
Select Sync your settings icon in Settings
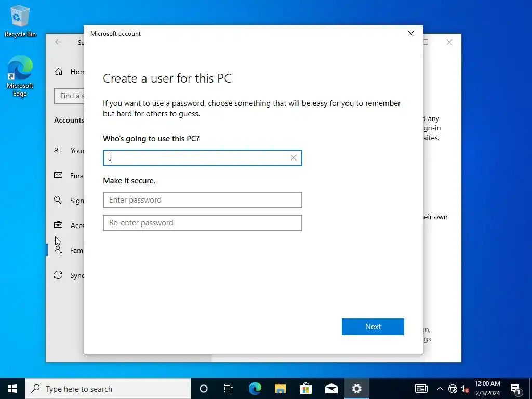click(x=58, y=275)
